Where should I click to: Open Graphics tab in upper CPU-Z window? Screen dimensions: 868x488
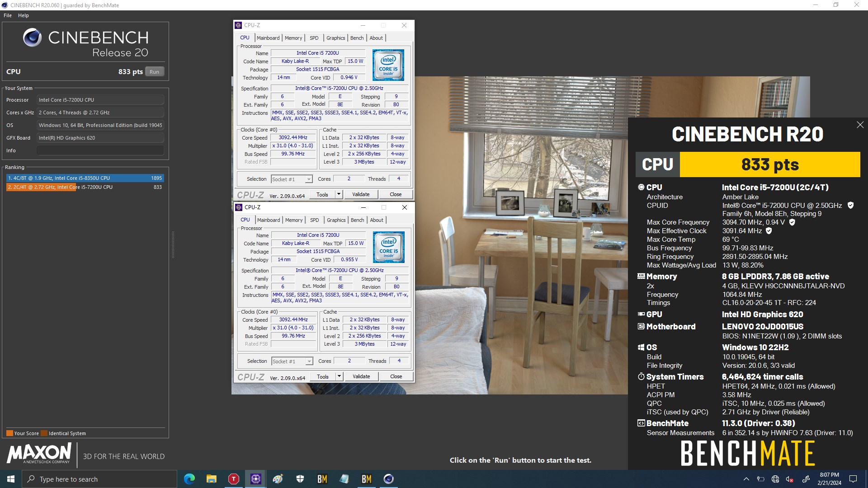point(336,38)
